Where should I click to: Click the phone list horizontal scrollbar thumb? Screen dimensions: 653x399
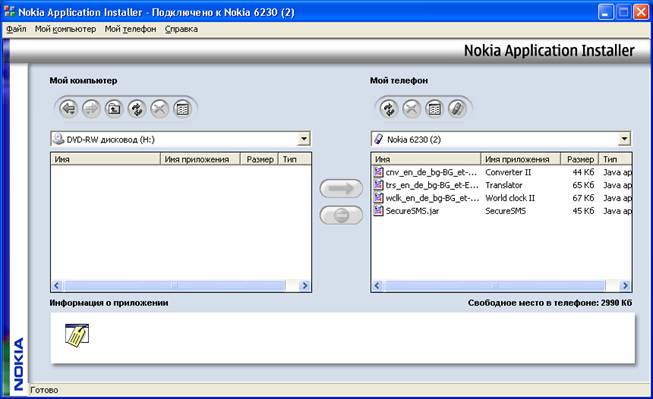point(495,286)
